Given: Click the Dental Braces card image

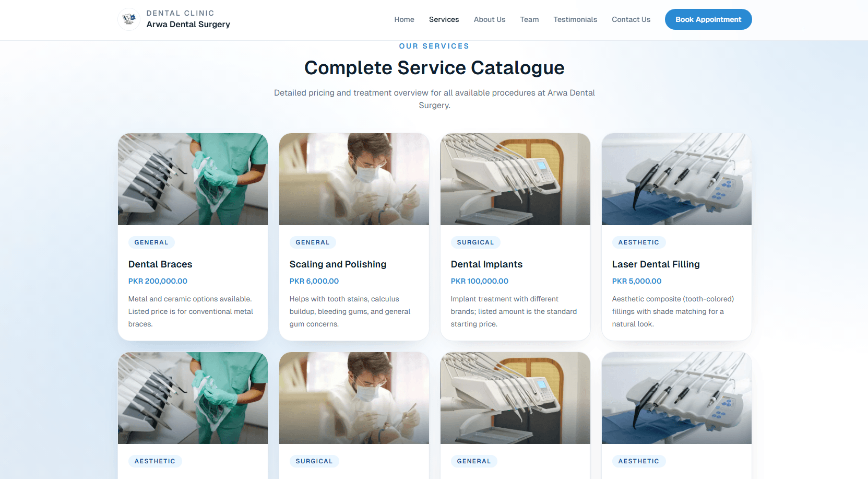Looking at the screenshot, I should [x=193, y=179].
